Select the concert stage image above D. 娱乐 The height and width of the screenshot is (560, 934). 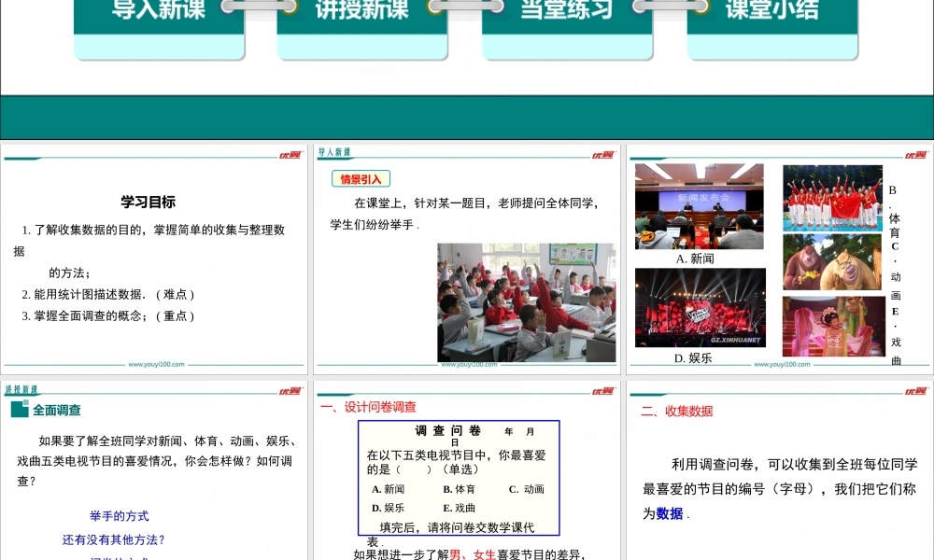tap(700, 308)
